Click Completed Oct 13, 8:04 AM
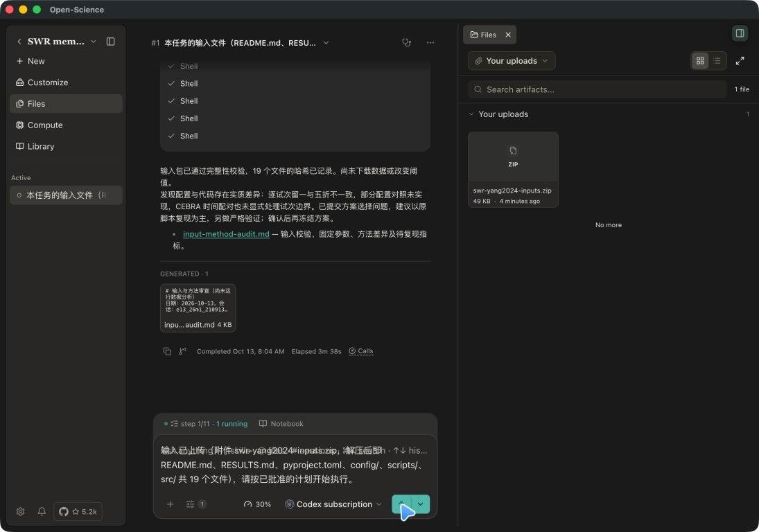Image resolution: width=759 pixels, height=532 pixels. (241, 352)
